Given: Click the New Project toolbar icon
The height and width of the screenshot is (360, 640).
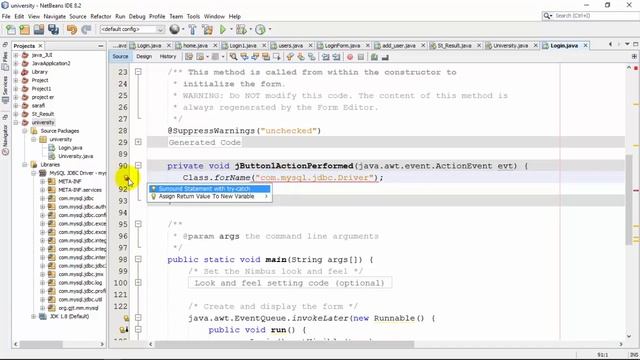Looking at the screenshot, I should click(x=24, y=29).
